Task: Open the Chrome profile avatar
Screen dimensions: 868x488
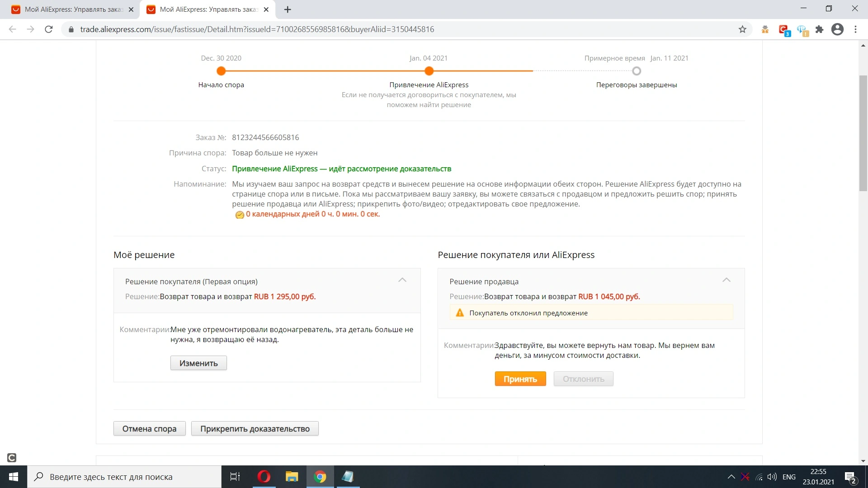Action: pyautogui.click(x=837, y=29)
